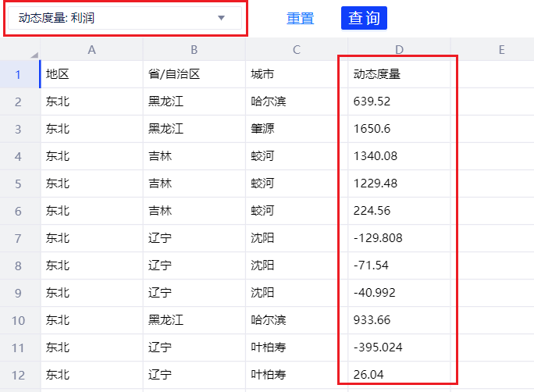534x392 pixels.
Task: Select column E header
Action: (x=501, y=50)
